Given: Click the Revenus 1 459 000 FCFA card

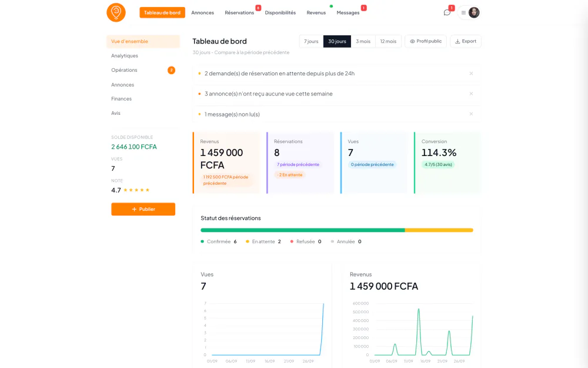Looking at the screenshot, I should (226, 163).
